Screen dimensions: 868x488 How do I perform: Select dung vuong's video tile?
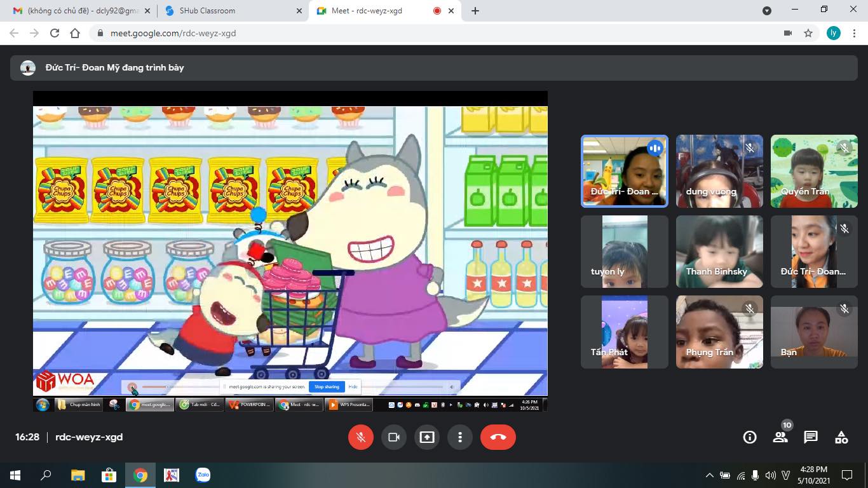tap(719, 172)
